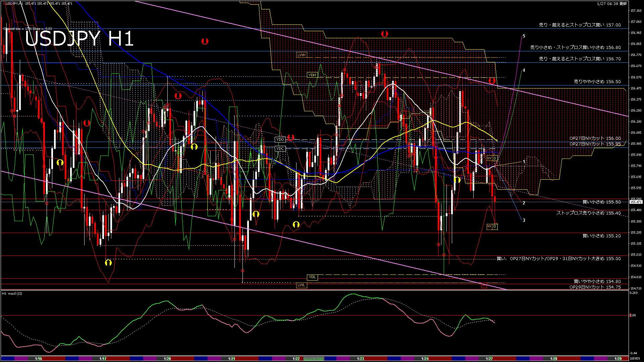Select the 1/24 date on time axis
This screenshot has width=644, height=362.
pos(425,359)
